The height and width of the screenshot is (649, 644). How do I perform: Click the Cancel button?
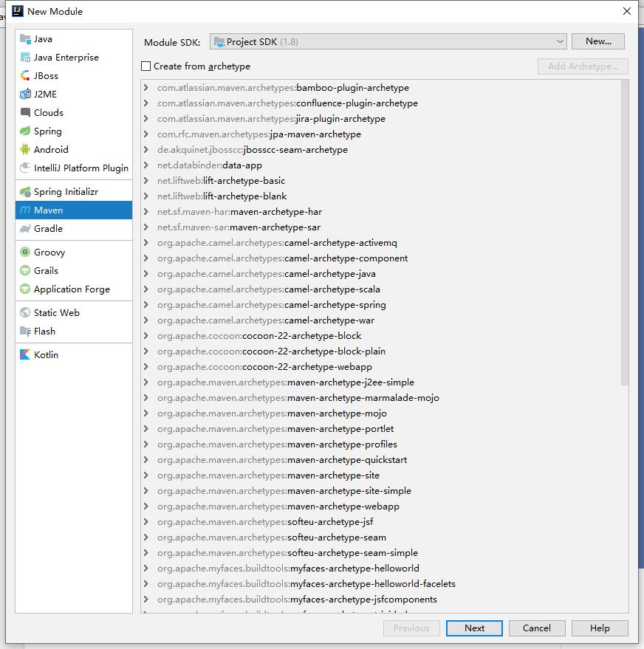(x=537, y=628)
